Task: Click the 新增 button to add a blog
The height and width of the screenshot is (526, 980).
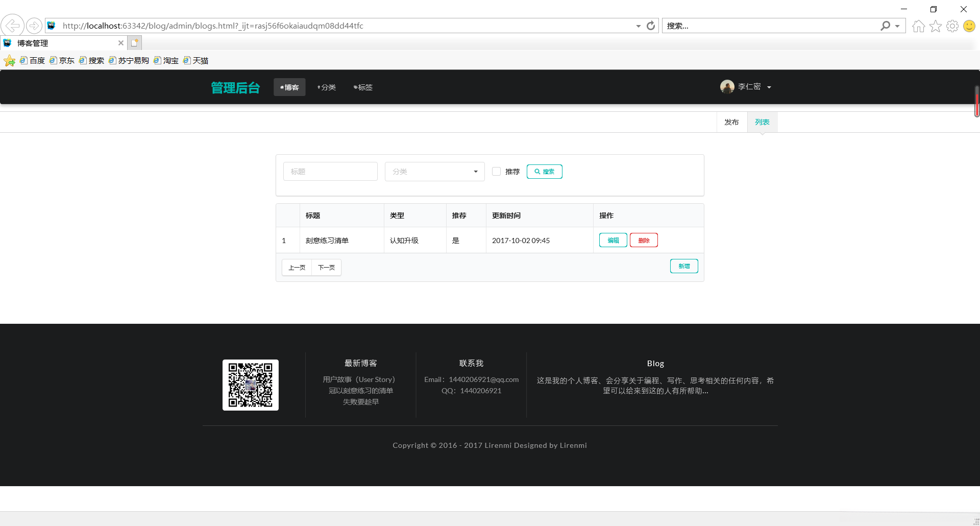Action: pos(684,266)
